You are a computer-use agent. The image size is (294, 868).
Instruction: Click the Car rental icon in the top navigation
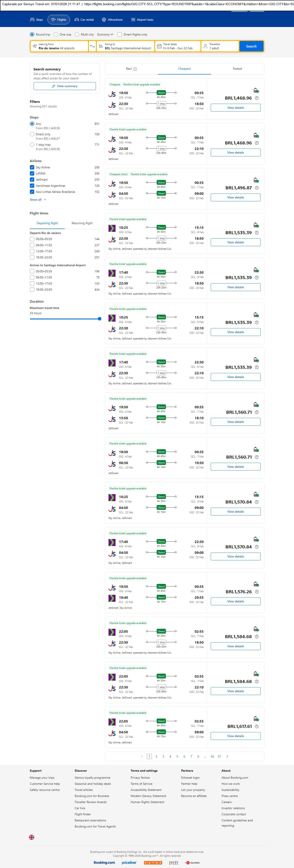77,20
